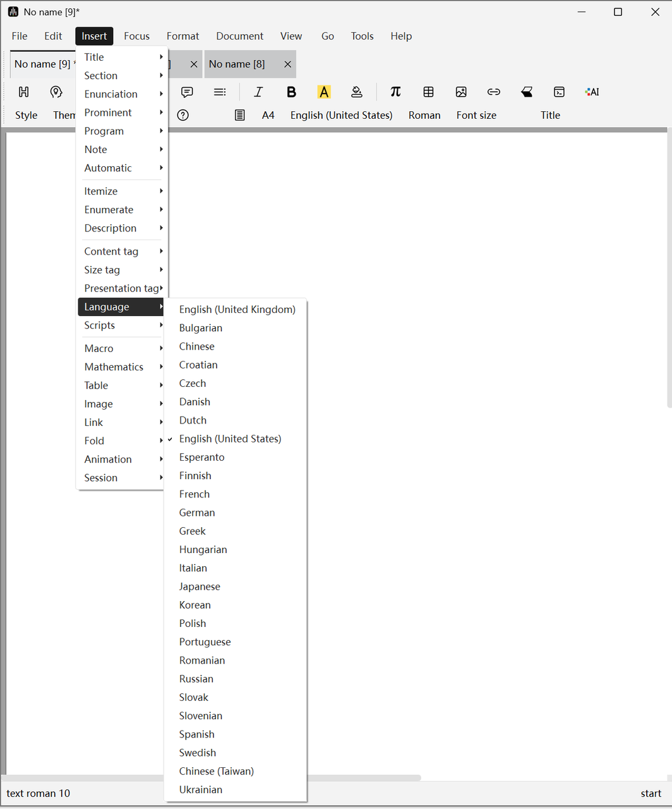The height and width of the screenshot is (809, 672).
Task: Click the italic formatting icon
Action: click(x=258, y=92)
